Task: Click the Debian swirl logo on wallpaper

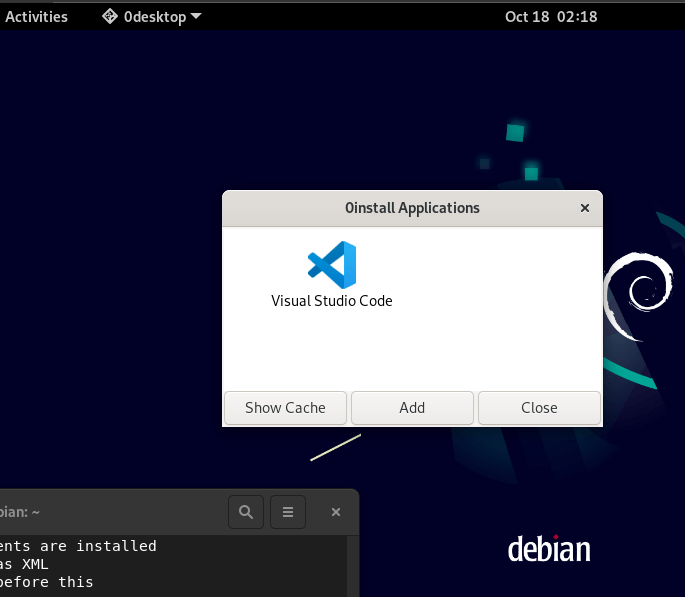Action: tap(638, 290)
